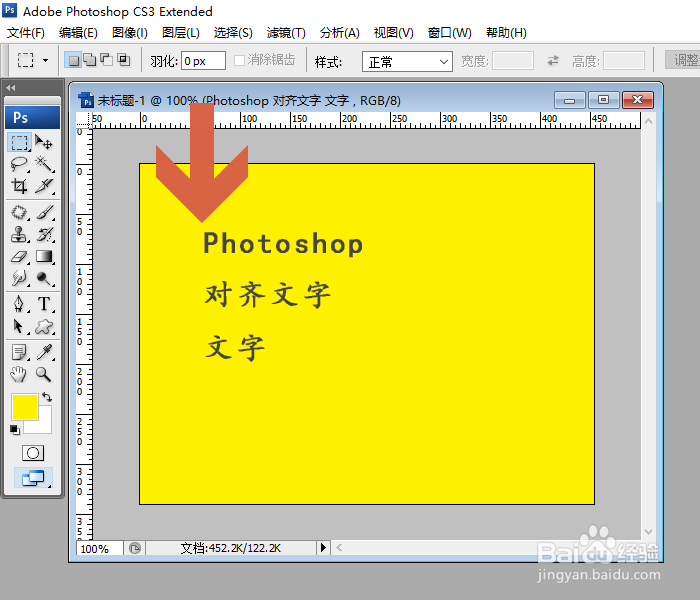Open the 样式 style dropdown

click(x=407, y=61)
